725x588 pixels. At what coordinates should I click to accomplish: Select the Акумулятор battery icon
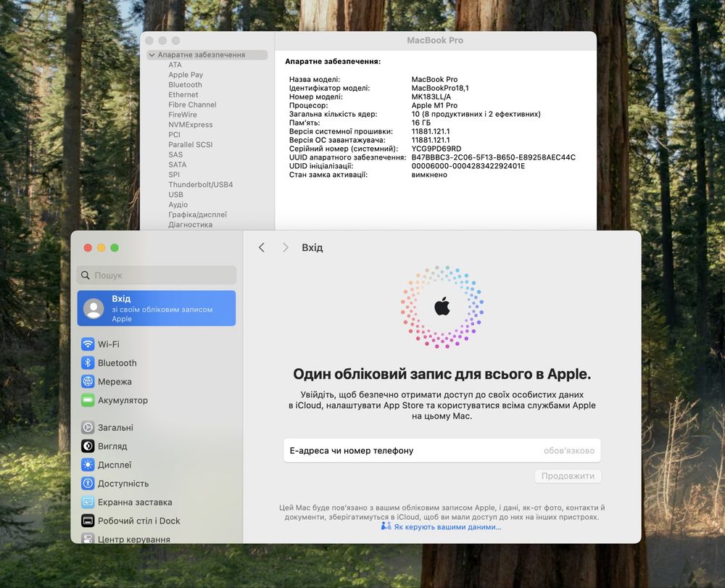(88, 400)
